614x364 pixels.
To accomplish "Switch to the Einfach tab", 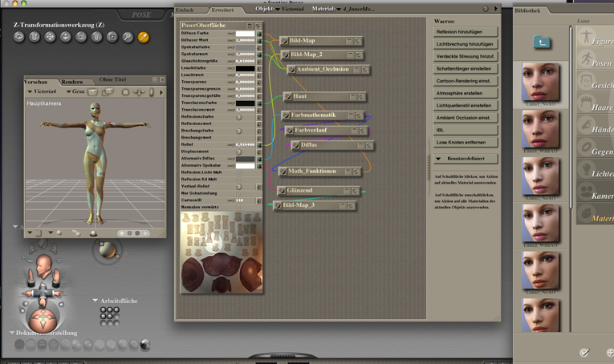I will pyautogui.click(x=185, y=10).
